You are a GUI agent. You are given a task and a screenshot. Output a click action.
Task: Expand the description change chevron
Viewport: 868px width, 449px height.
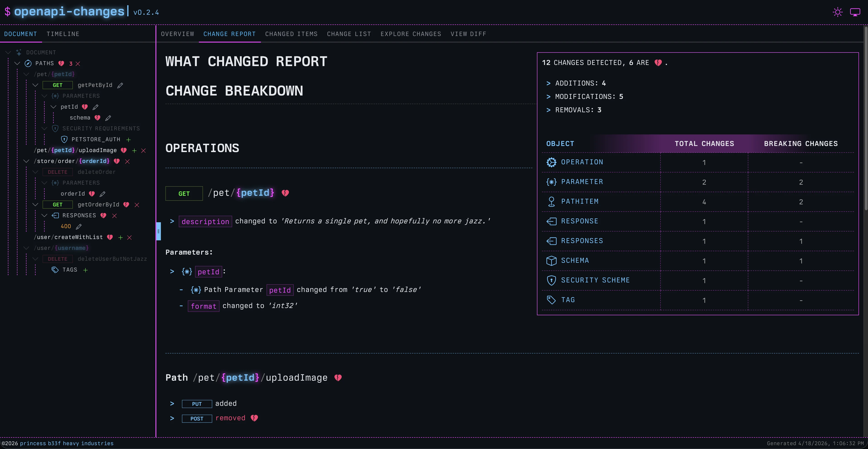tap(172, 221)
